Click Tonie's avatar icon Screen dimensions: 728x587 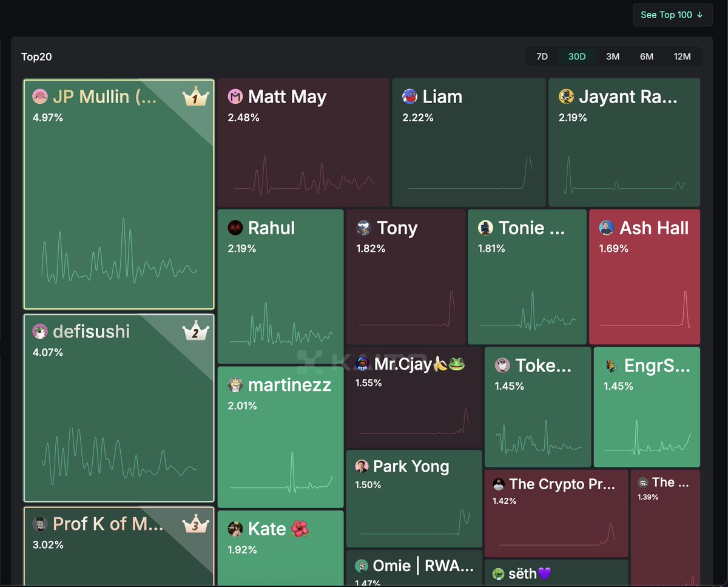485,228
